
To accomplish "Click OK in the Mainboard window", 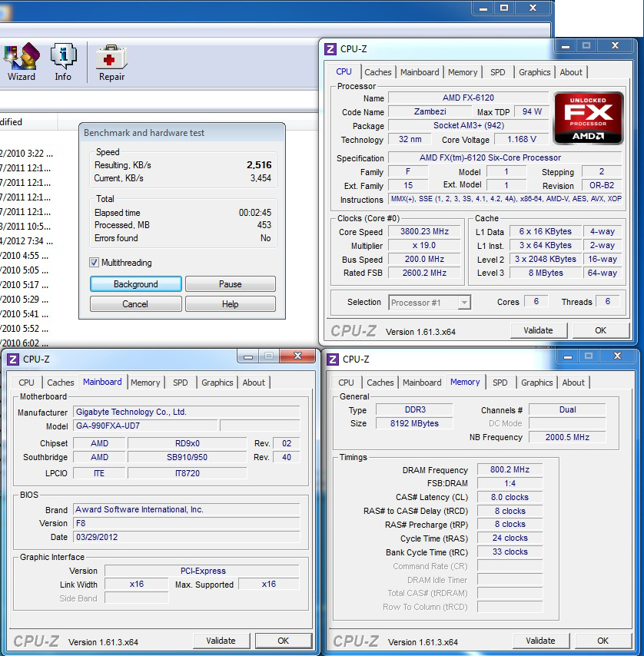I will (x=284, y=641).
